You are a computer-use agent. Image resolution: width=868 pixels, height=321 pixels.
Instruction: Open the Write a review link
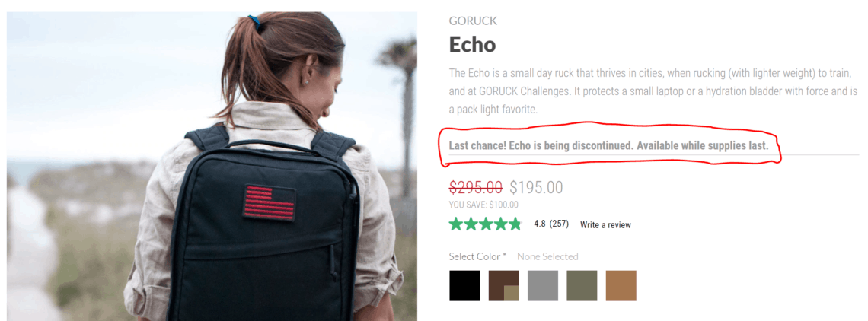point(605,224)
